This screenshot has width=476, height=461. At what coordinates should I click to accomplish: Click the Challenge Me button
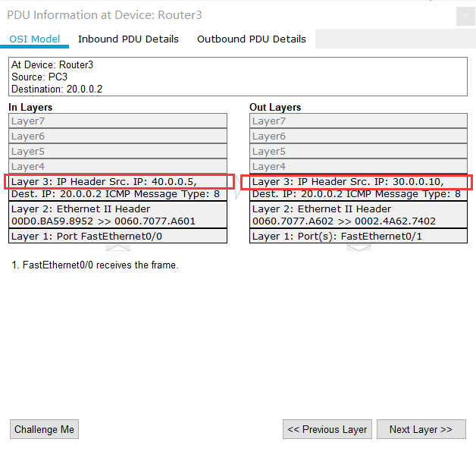44,429
